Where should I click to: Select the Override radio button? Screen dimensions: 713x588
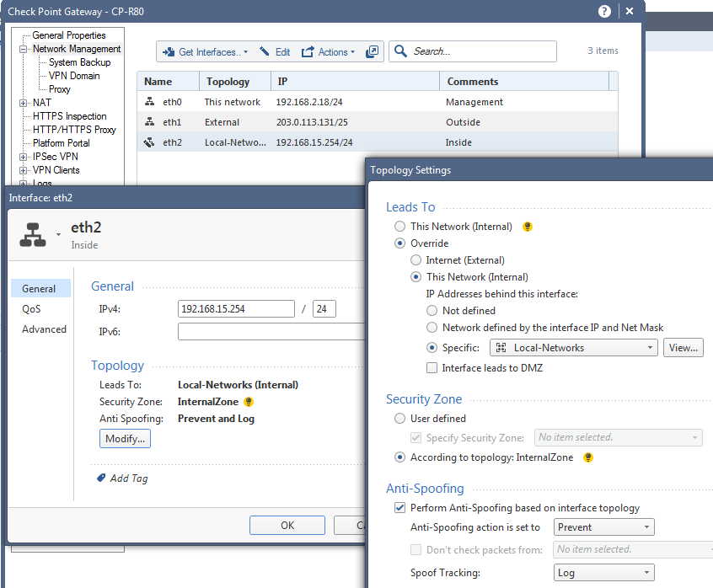pos(399,243)
